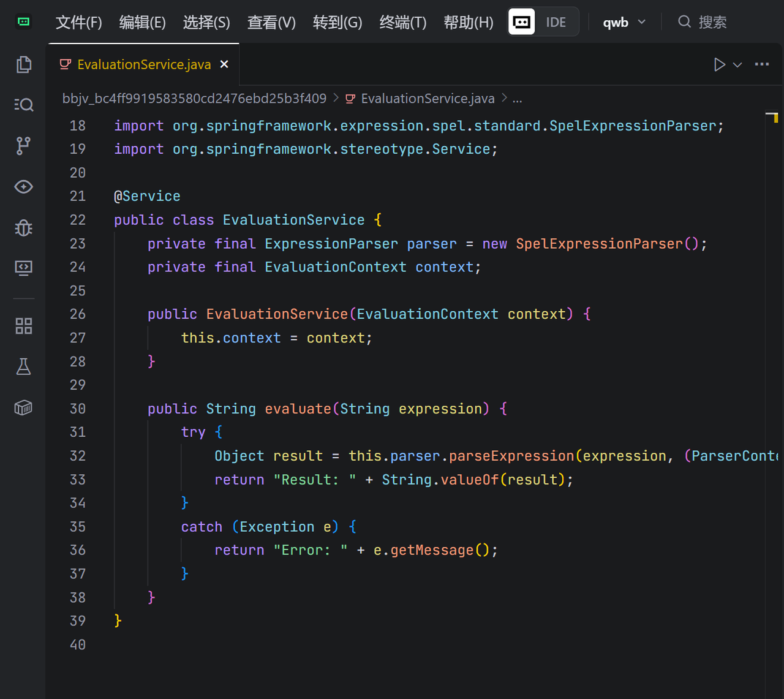
Task: Open the 终端(T) menu
Action: pos(402,23)
